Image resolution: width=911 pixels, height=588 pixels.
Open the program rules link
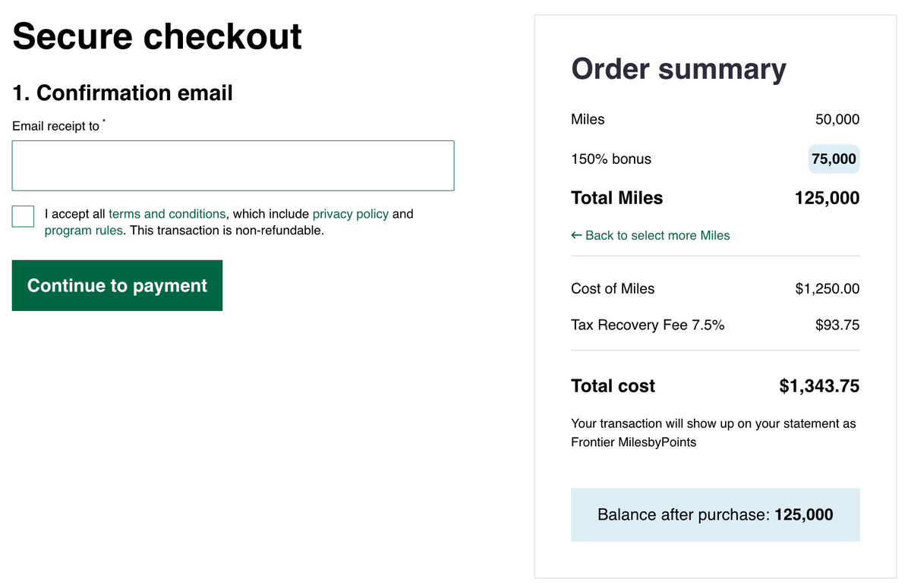coord(84,231)
